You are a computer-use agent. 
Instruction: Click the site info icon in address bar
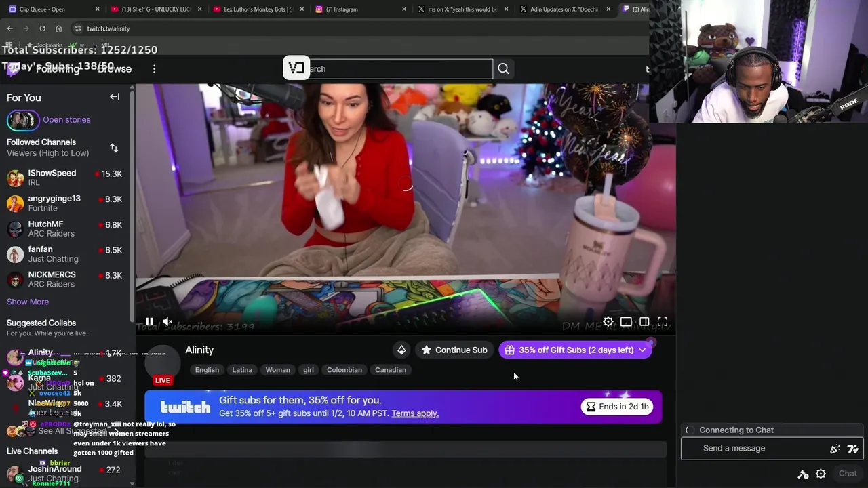pos(78,28)
